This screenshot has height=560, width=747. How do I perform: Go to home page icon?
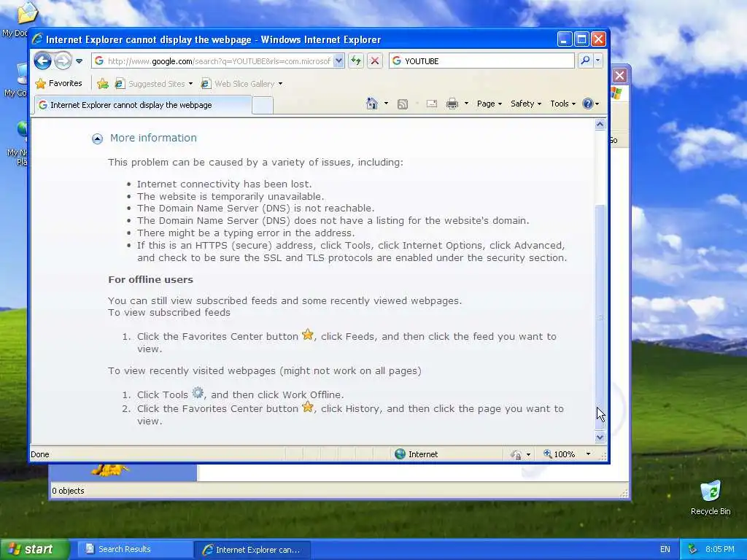click(x=371, y=104)
